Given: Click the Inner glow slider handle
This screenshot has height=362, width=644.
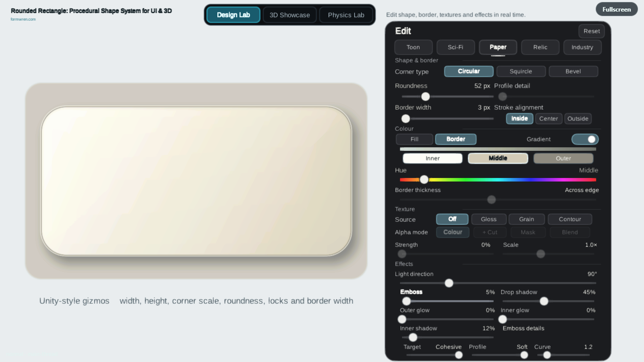Looking at the screenshot, I should point(503,319).
